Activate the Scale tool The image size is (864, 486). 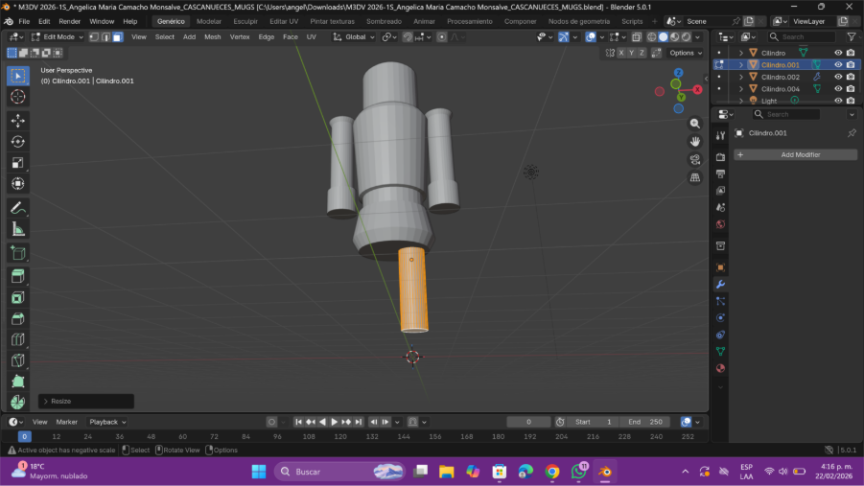[18, 163]
